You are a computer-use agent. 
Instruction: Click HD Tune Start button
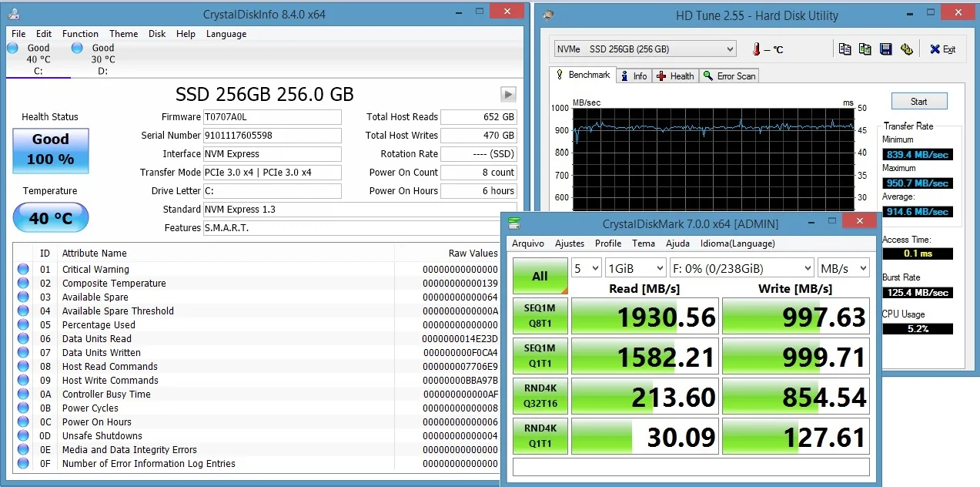point(919,101)
